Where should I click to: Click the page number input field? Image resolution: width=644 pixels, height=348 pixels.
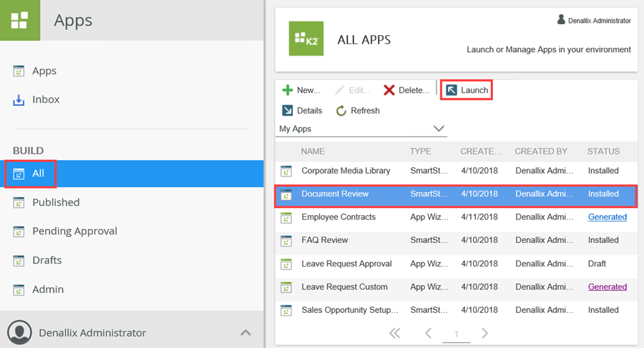tap(456, 334)
